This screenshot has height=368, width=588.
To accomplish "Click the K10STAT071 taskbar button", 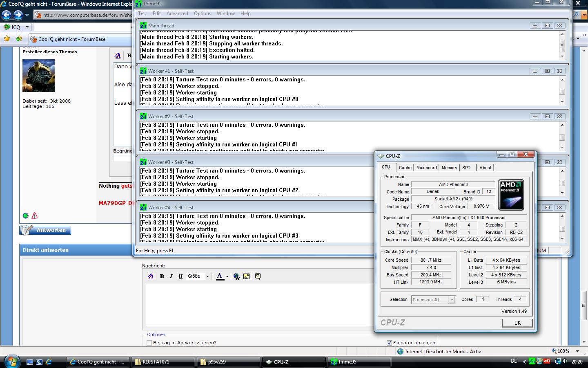I will tap(163, 362).
